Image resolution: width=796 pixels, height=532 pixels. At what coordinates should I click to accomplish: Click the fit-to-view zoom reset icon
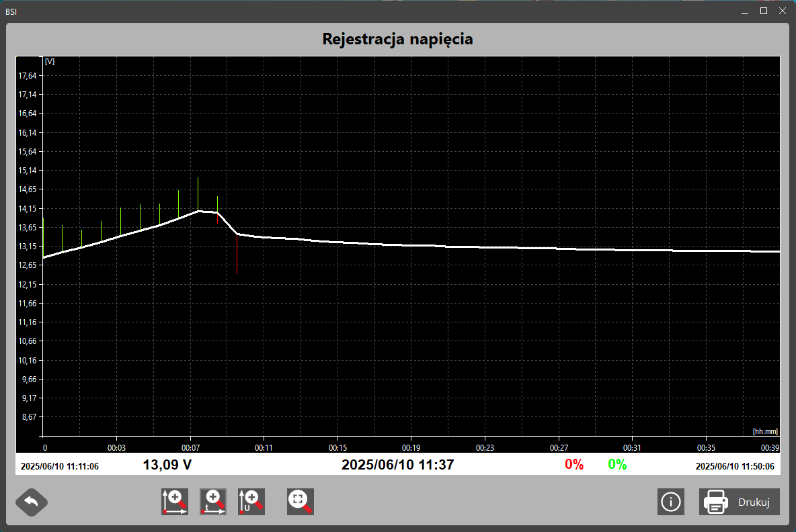[299, 501]
